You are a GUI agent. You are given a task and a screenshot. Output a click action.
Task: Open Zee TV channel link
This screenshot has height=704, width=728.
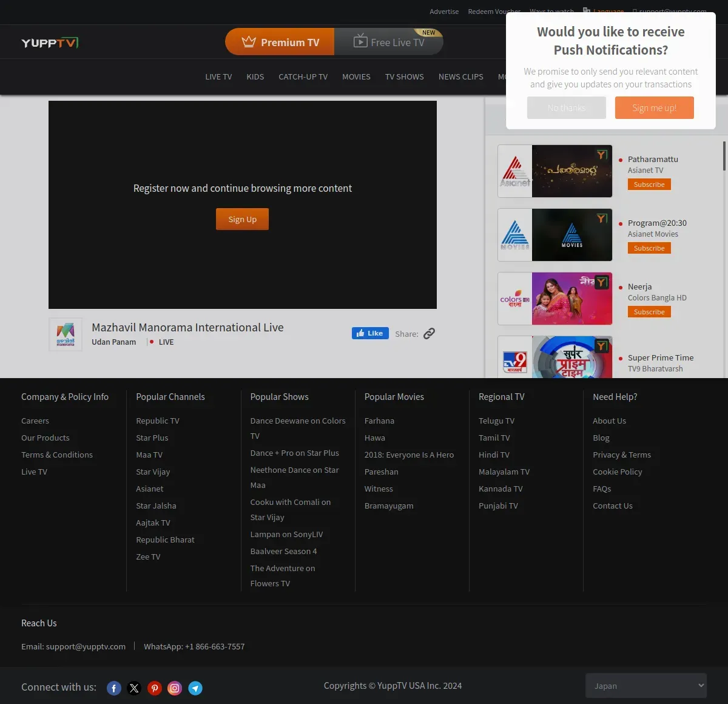[148, 557]
